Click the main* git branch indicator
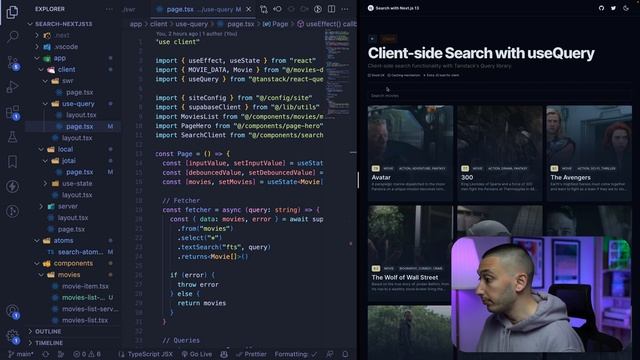The height and width of the screenshot is (360, 640). coord(21,354)
